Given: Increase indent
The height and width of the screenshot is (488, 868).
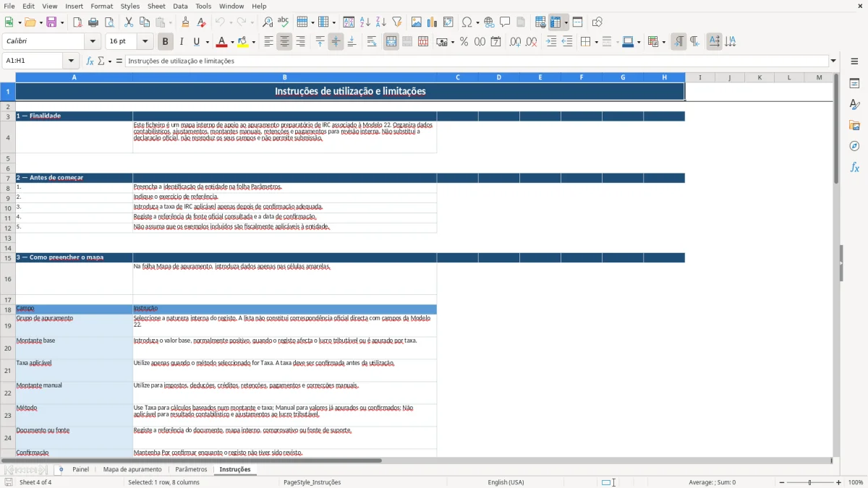Looking at the screenshot, I should [551, 42].
